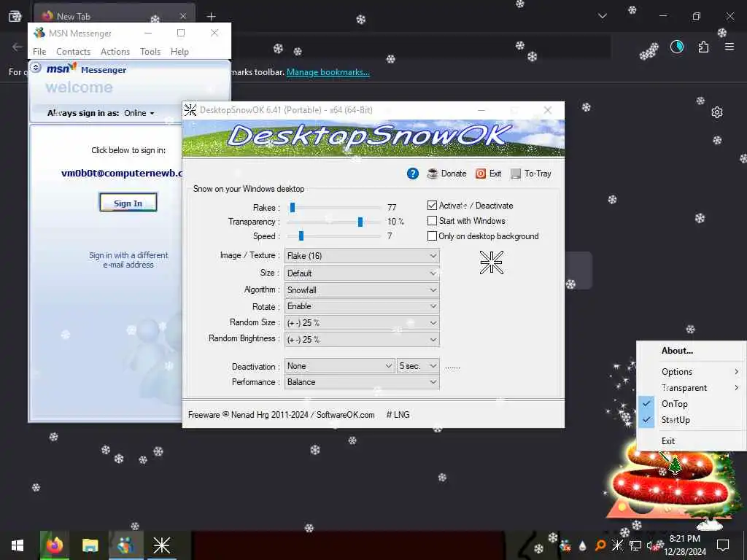The image size is (747, 560).
Task: Open Firefox extensions puzzle icon
Action: click(x=703, y=47)
